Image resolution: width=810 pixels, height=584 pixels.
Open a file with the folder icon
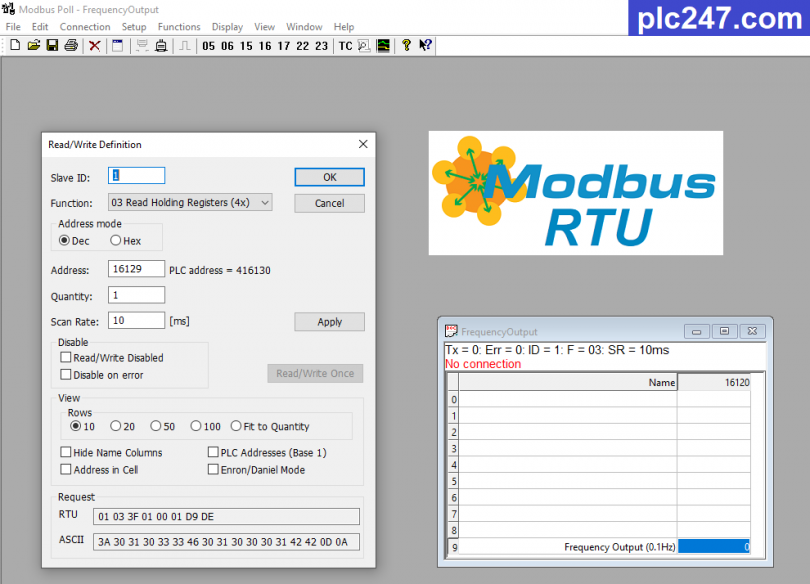tap(34, 45)
